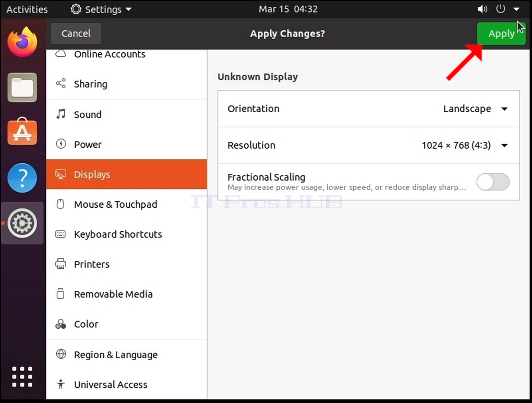The height and width of the screenshot is (403, 532).
Task: Go to Sharing settings
Action: click(x=127, y=84)
